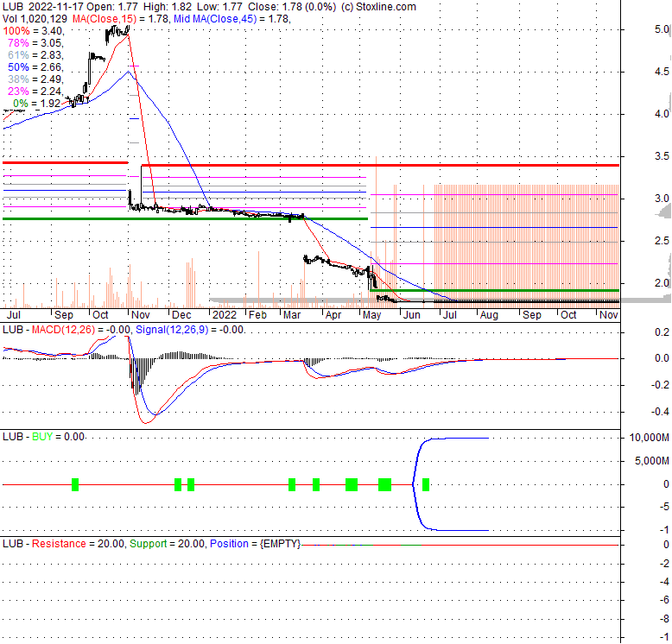
Task: Select the '50% = 2.66' Fibonacci label
Action: [35, 67]
